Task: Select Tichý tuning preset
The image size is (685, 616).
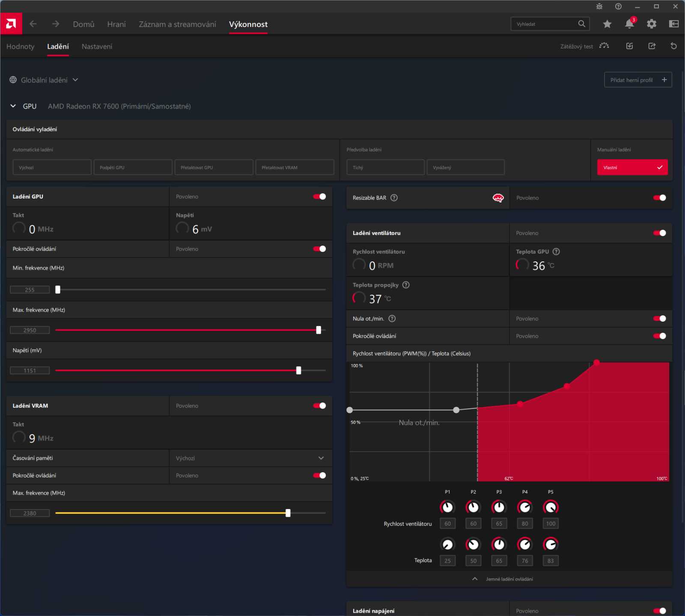Action: 386,167
